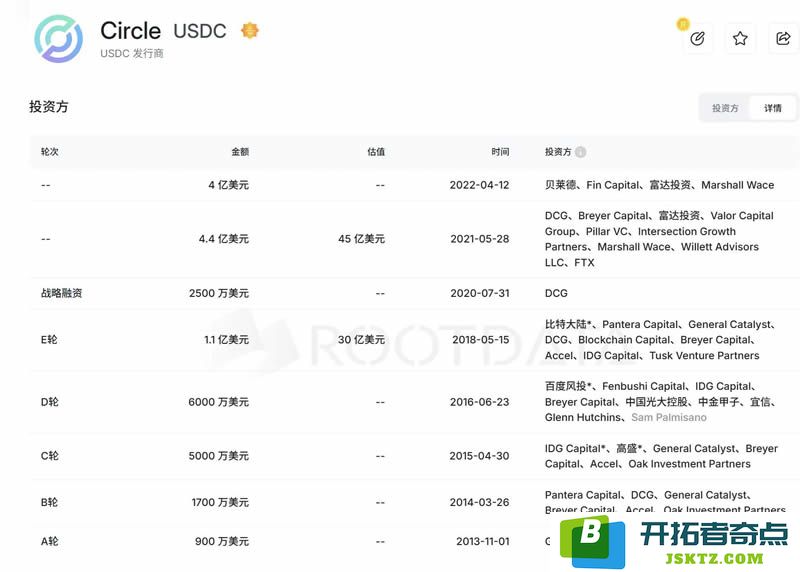Click the A轮 round cell
The width and height of the screenshot is (800, 572).
pyautogui.click(x=49, y=541)
